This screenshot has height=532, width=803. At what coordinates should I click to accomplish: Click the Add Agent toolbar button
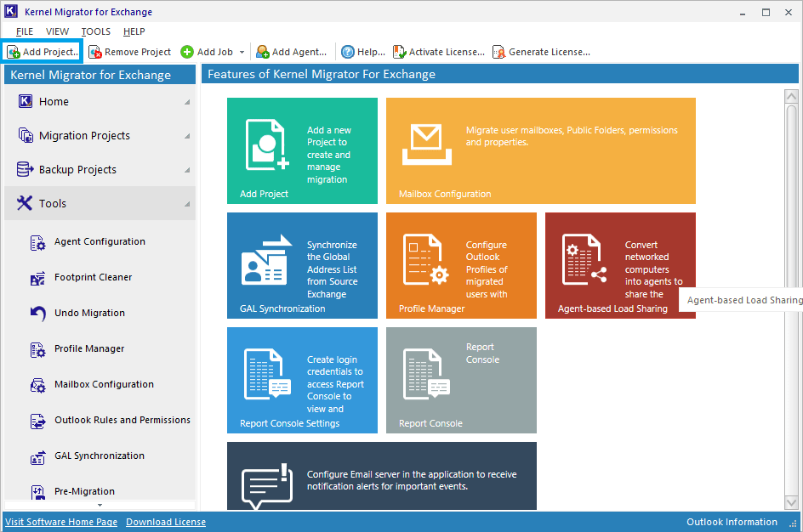click(292, 52)
